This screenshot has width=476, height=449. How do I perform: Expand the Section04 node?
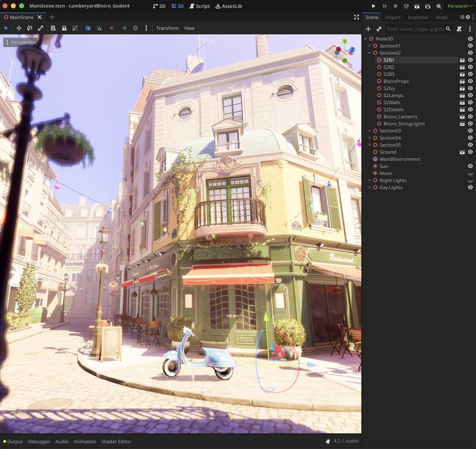pyautogui.click(x=369, y=138)
